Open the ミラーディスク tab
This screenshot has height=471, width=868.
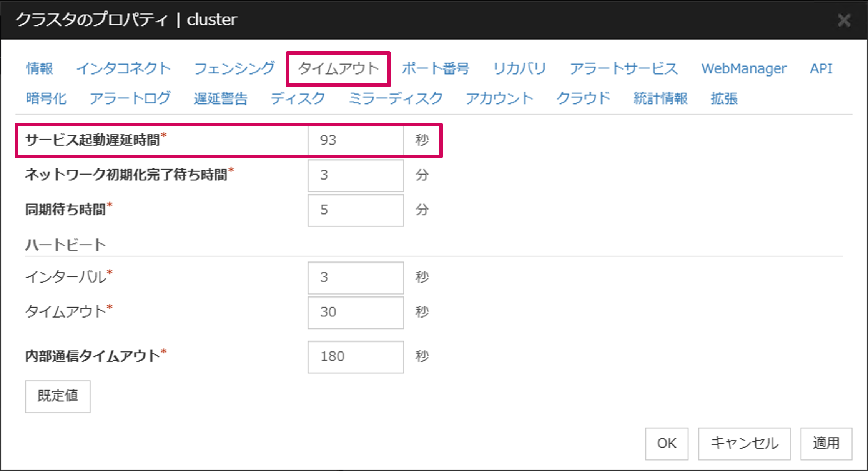coord(396,98)
